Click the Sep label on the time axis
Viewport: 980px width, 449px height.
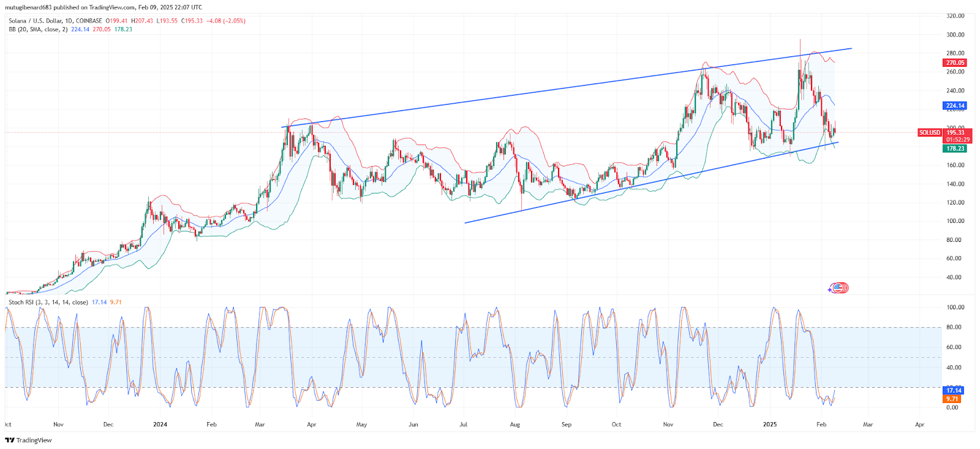(566, 424)
